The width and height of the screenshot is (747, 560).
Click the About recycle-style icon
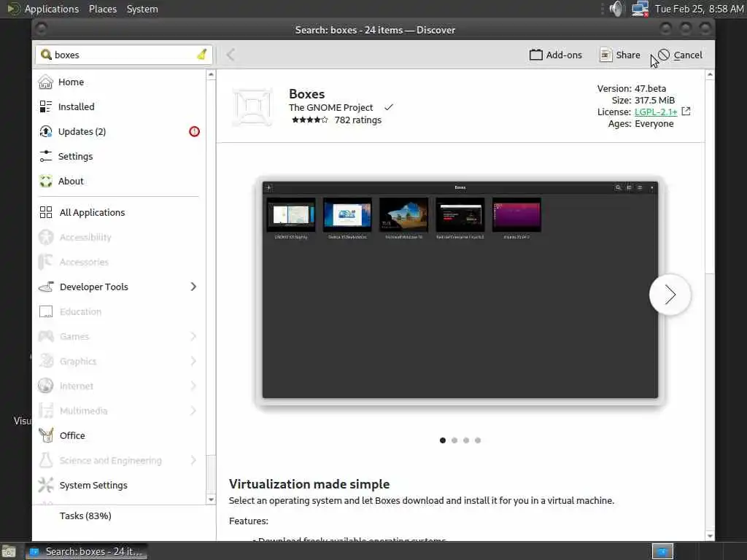point(46,181)
